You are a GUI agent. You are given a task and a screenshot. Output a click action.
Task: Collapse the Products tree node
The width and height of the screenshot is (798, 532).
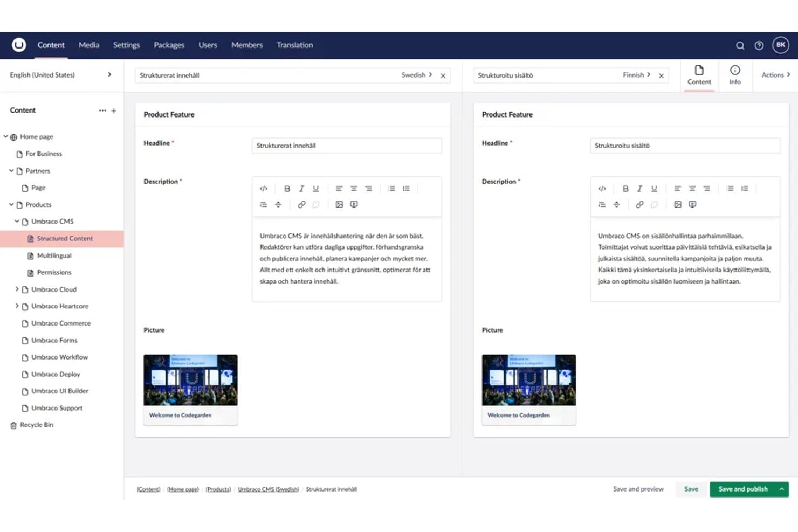[11, 204]
